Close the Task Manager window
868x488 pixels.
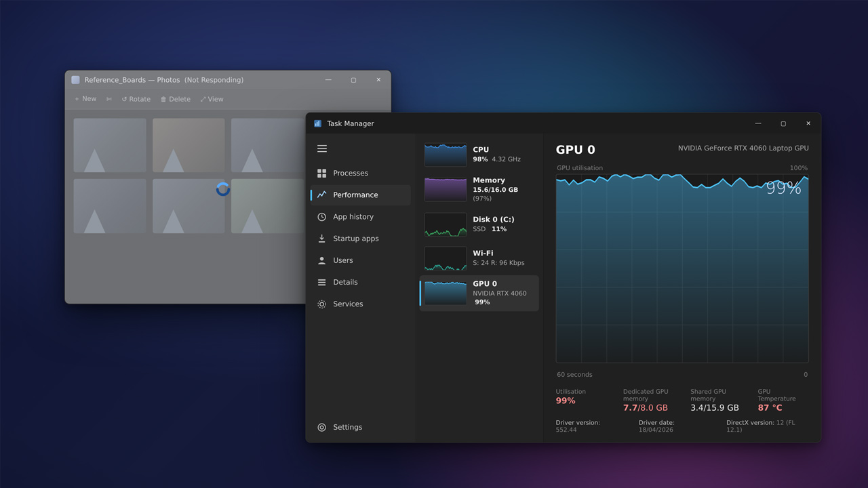(808, 123)
